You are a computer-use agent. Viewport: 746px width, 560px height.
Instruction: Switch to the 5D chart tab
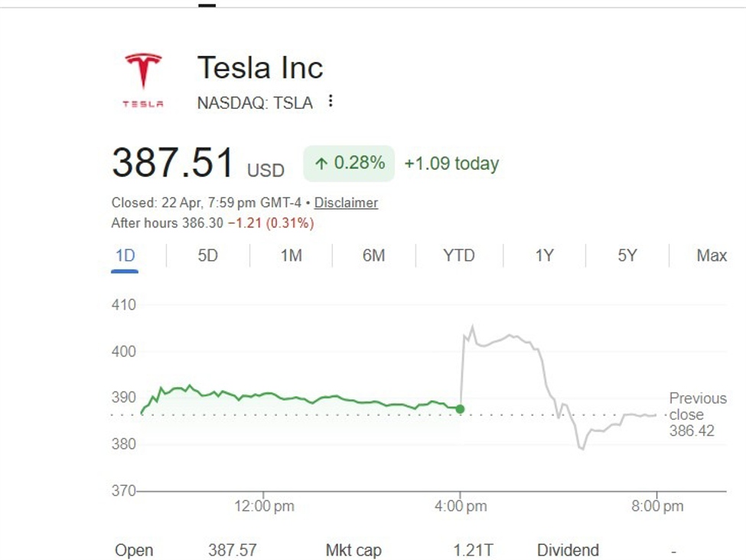(208, 255)
